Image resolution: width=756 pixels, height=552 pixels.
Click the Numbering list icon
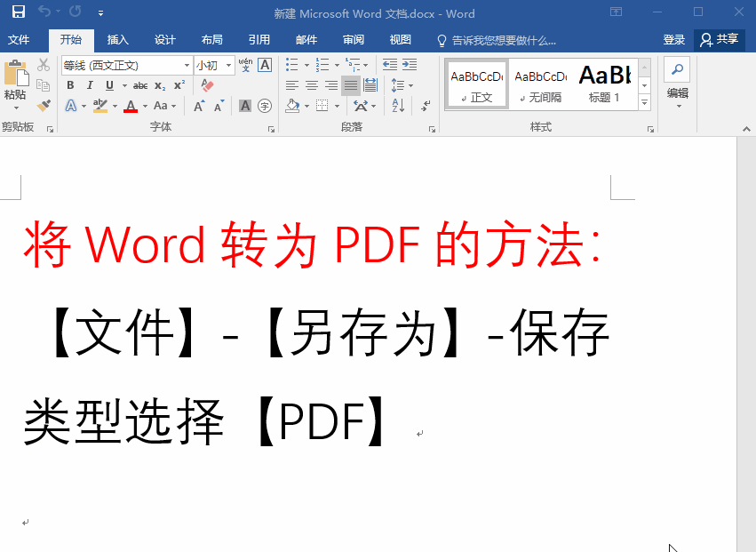coord(322,65)
